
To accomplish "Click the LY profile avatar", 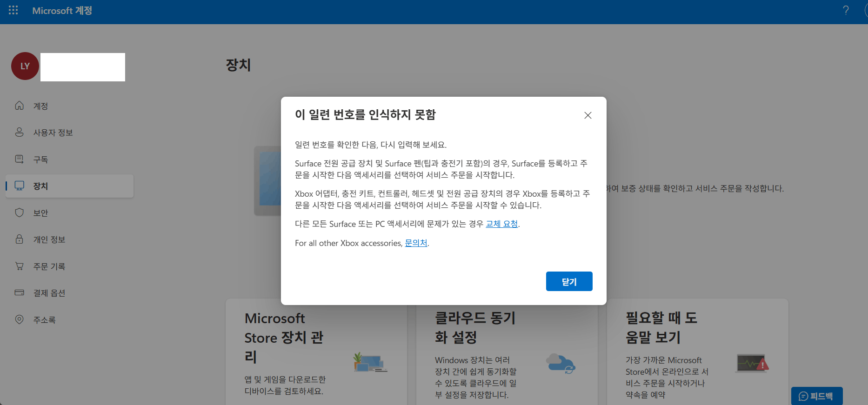I will 25,66.
